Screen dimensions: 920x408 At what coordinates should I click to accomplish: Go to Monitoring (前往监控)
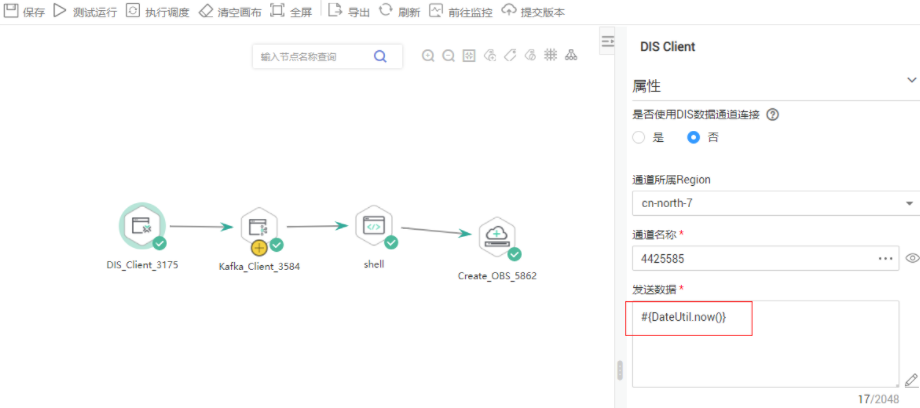pyautogui.click(x=460, y=11)
